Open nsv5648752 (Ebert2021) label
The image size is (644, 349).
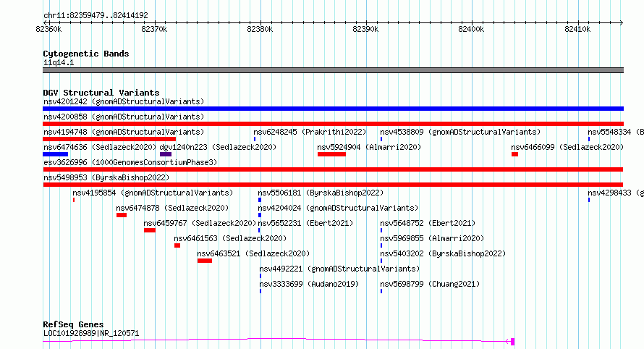pyautogui.click(x=428, y=223)
